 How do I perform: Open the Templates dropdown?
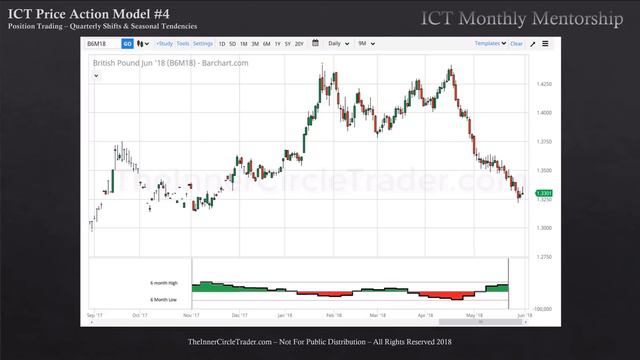[x=490, y=43]
